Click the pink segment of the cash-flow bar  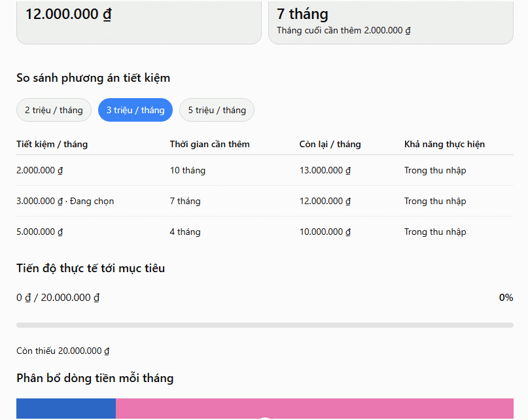coord(315,408)
